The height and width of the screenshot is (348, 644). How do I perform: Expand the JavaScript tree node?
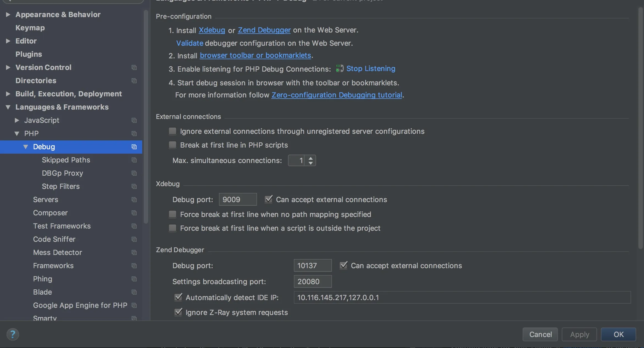[17, 120]
